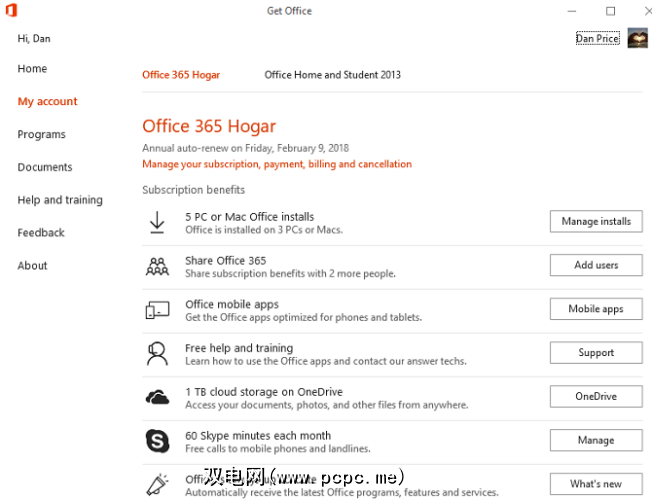This screenshot has height=500, width=652.
Task: Click the OneDrive cloud icon
Action: (x=157, y=397)
